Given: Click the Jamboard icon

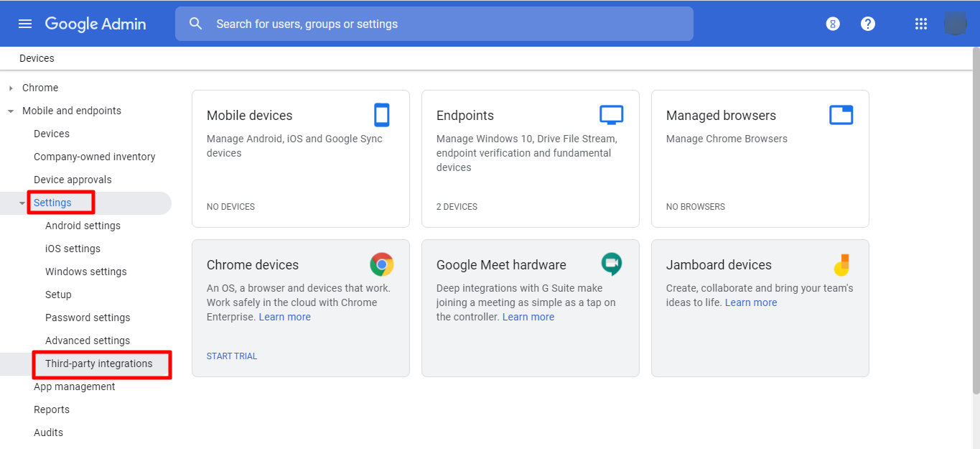Looking at the screenshot, I should pos(842,264).
